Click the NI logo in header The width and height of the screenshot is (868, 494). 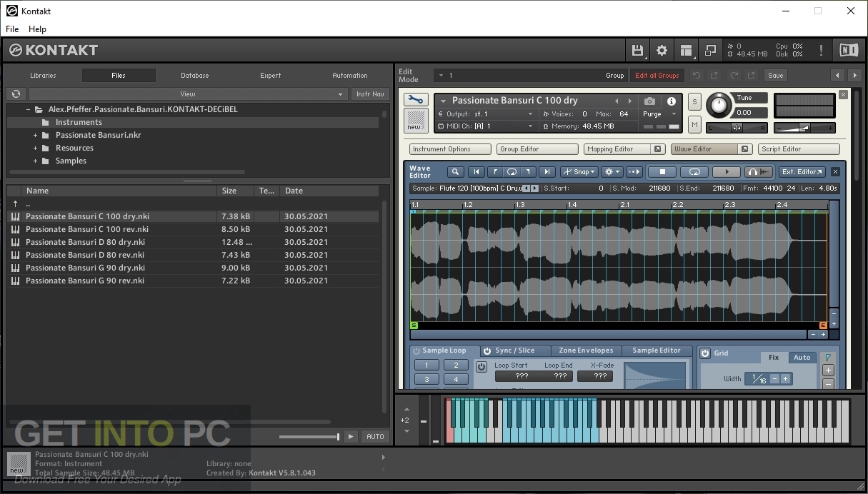(849, 50)
